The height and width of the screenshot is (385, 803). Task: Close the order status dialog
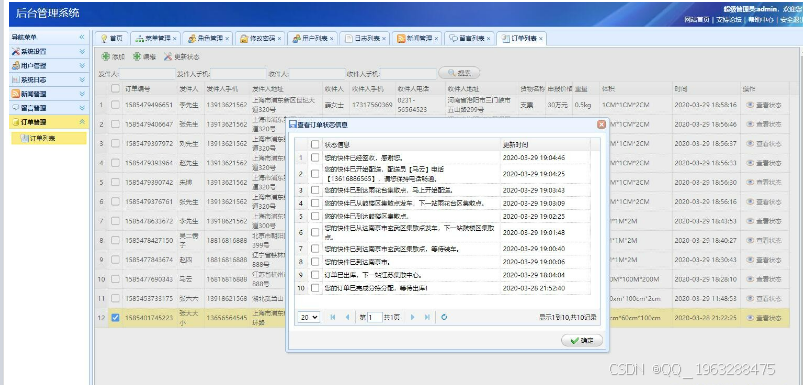pos(601,124)
